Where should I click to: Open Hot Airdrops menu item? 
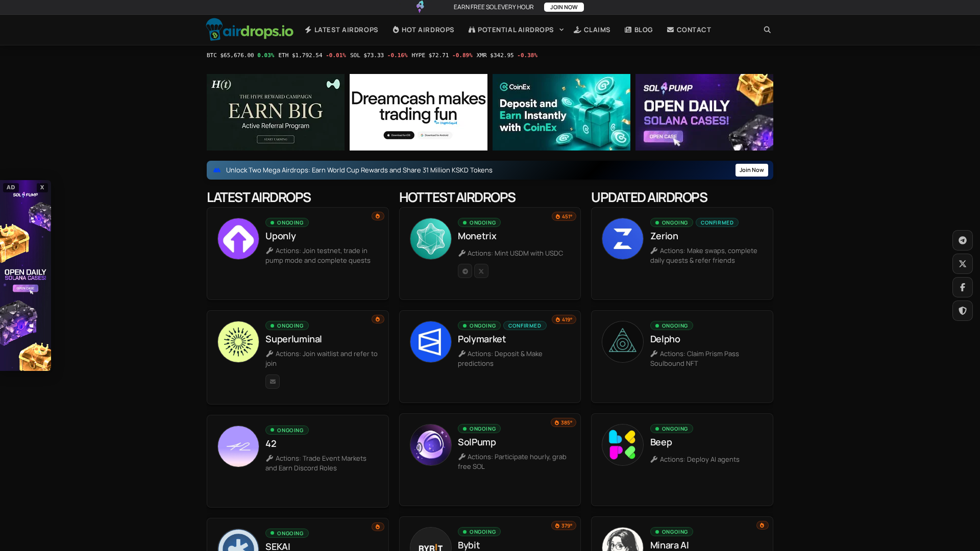point(423,30)
